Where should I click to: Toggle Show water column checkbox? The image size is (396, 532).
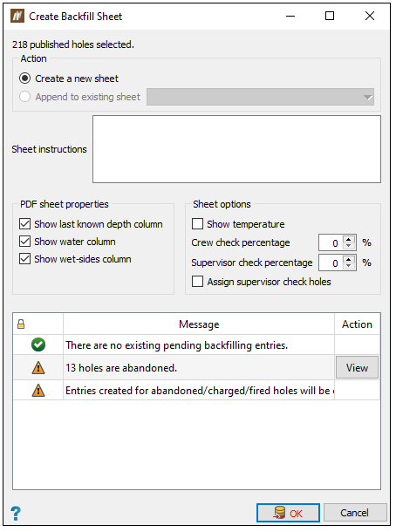tap(24, 242)
